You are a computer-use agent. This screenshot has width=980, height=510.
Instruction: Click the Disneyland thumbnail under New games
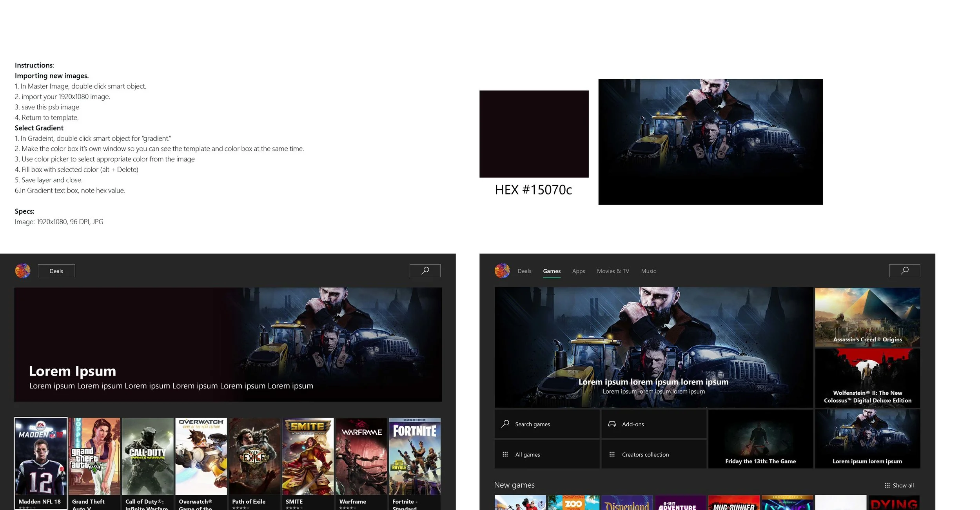tap(627, 503)
